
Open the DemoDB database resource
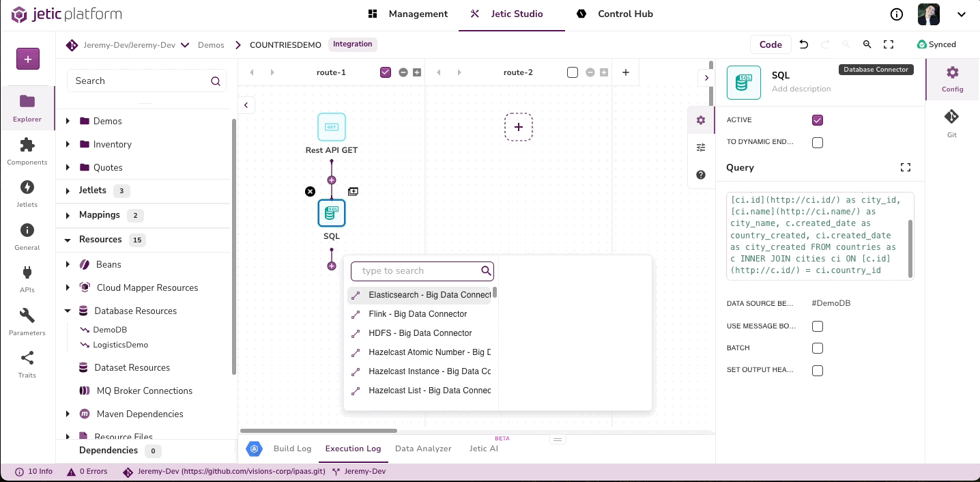pos(110,330)
